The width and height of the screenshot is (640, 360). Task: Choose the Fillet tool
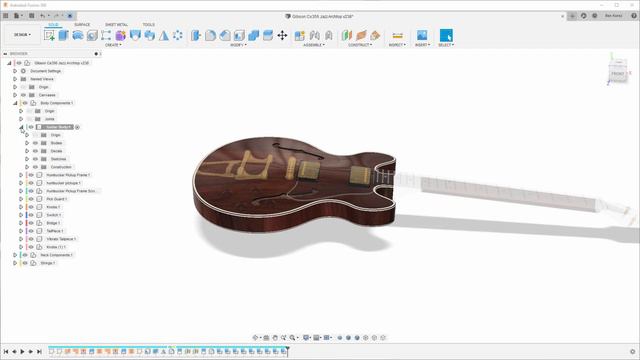click(210, 36)
